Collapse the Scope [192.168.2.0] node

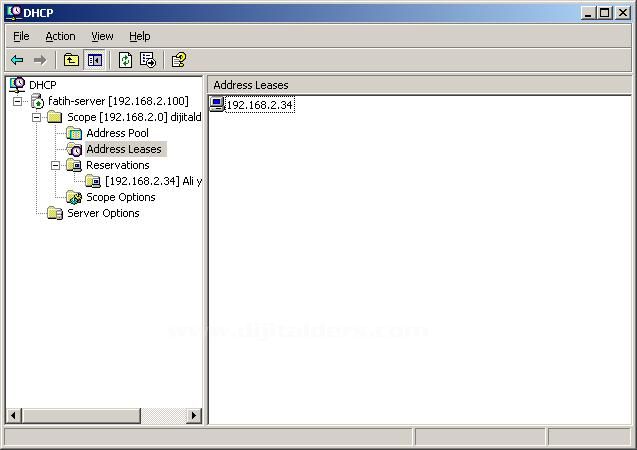[37, 117]
